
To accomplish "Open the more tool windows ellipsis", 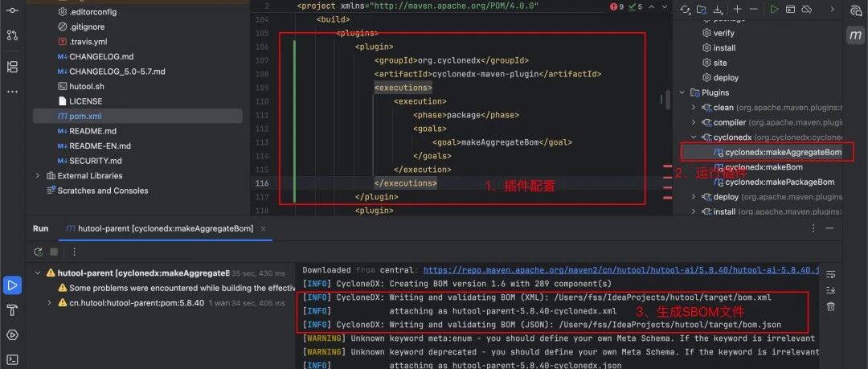I will [x=11, y=92].
